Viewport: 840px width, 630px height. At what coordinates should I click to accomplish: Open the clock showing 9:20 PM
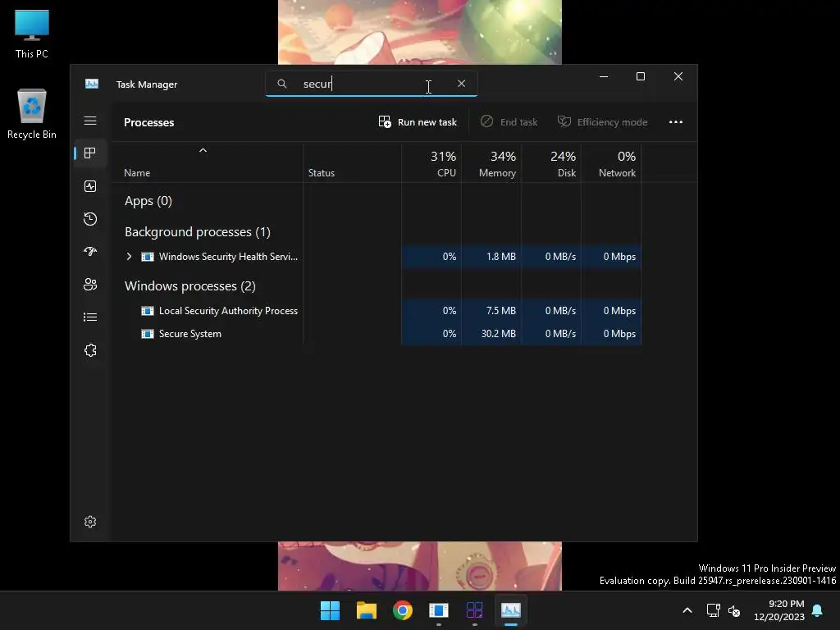pos(779,610)
